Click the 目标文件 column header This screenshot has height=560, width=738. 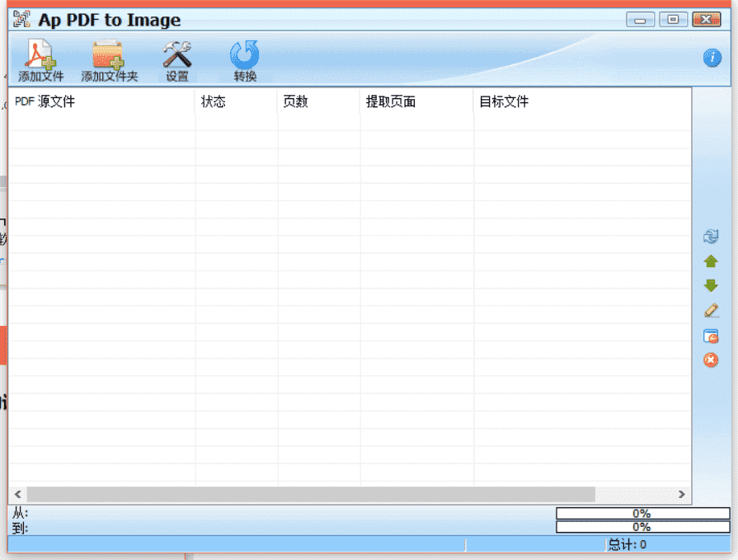582,101
